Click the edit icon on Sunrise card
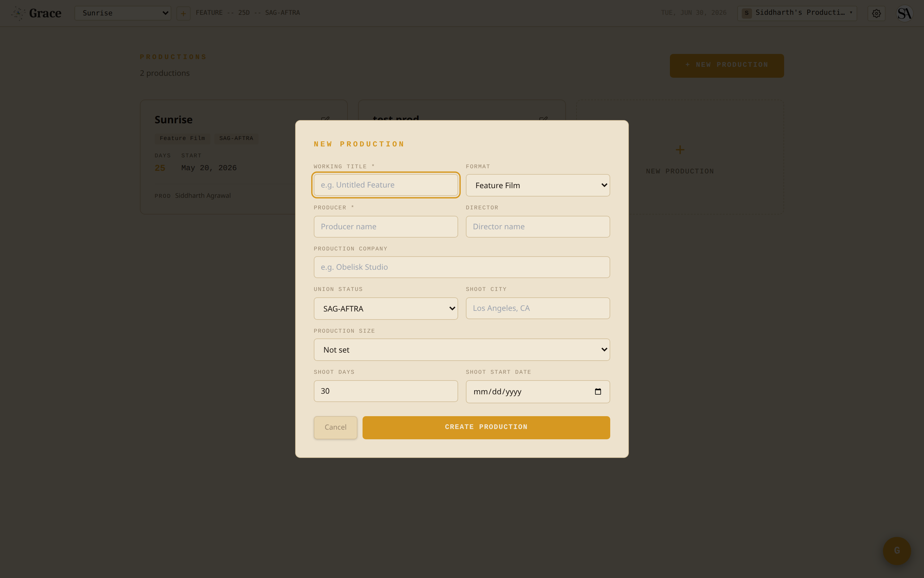This screenshot has height=578, width=924. (x=325, y=120)
